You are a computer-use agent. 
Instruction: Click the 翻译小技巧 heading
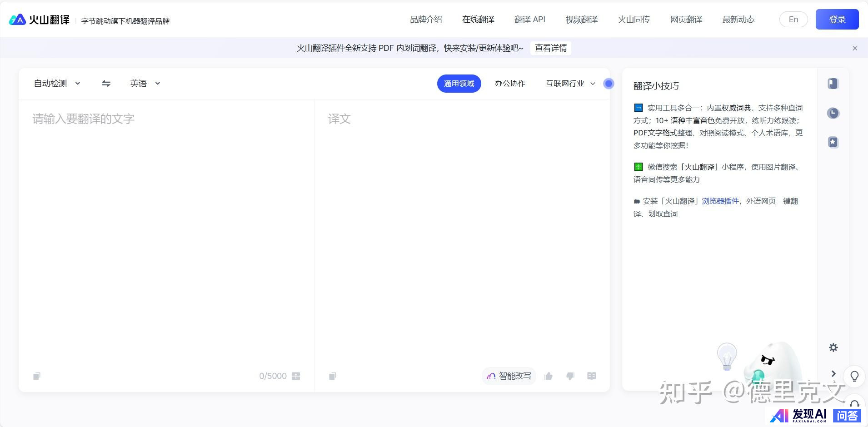coord(656,86)
